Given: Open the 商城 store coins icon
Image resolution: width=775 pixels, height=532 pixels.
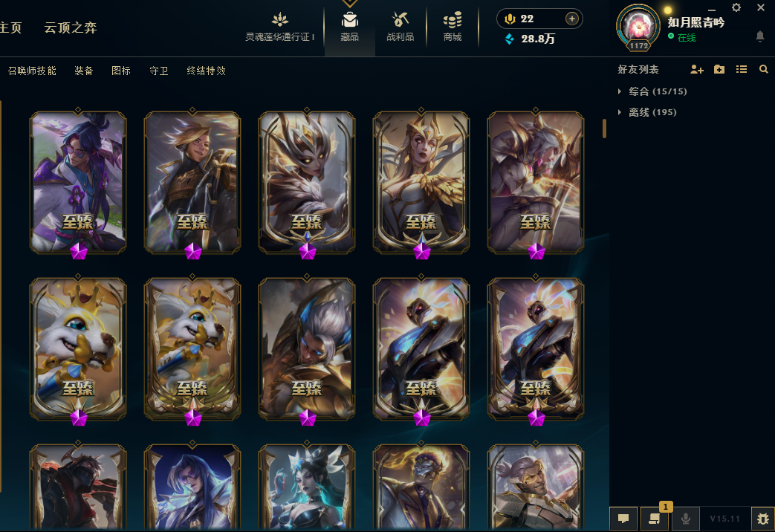Looking at the screenshot, I should click(x=453, y=20).
